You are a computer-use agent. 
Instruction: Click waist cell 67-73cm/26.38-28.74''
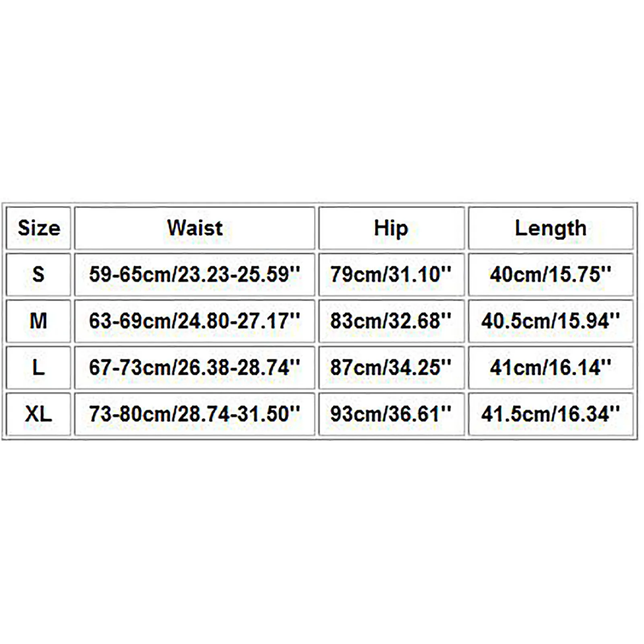195,367
